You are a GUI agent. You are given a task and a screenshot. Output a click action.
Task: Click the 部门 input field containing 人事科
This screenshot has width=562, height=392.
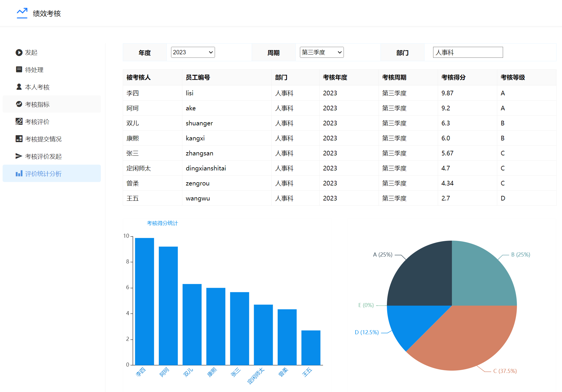[x=468, y=52]
